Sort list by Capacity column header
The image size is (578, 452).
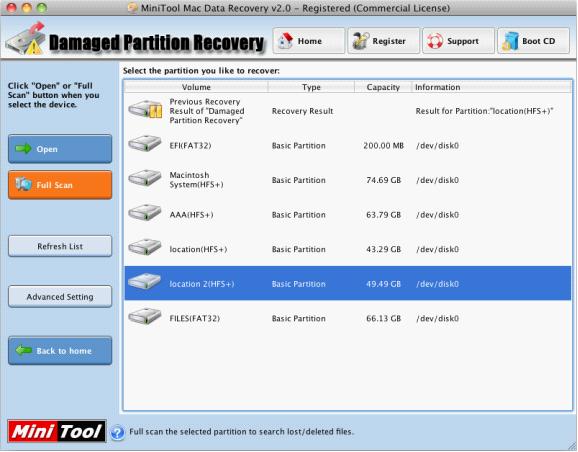[383, 87]
